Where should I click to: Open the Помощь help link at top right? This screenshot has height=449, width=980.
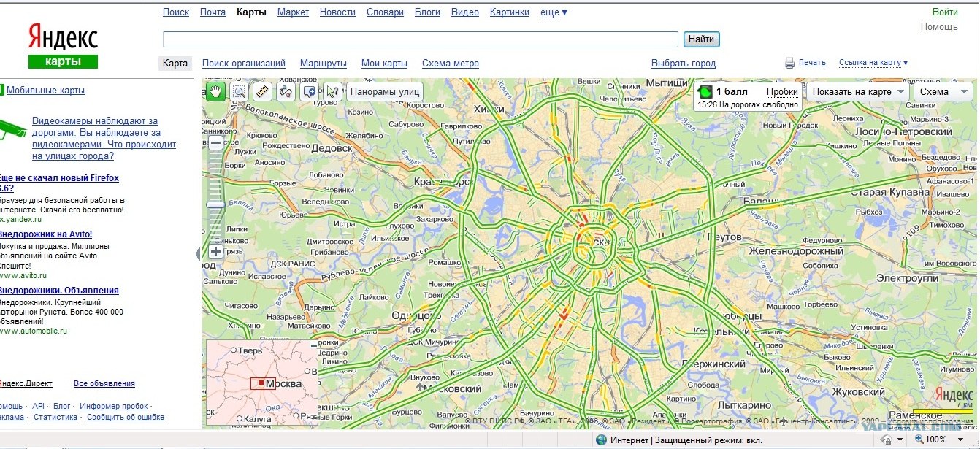click(939, 27)
